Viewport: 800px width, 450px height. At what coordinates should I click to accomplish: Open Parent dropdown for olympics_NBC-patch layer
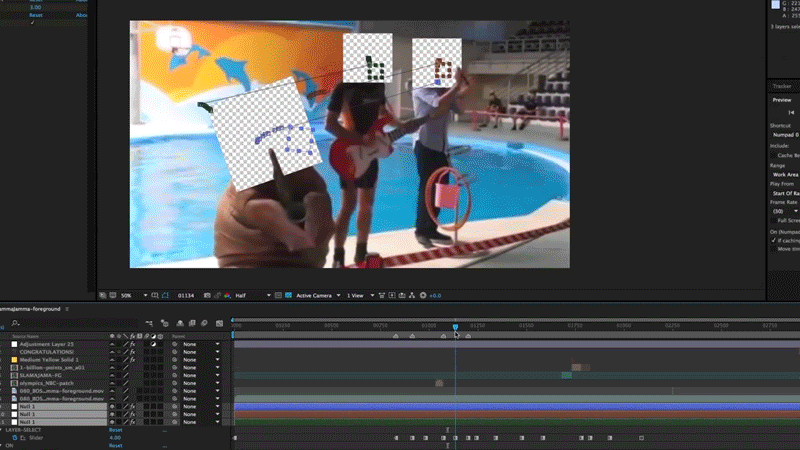coord(201,383)
